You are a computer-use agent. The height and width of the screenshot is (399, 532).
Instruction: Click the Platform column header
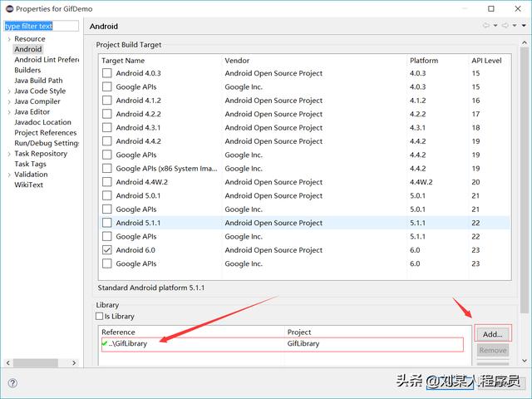pos(424,61)
